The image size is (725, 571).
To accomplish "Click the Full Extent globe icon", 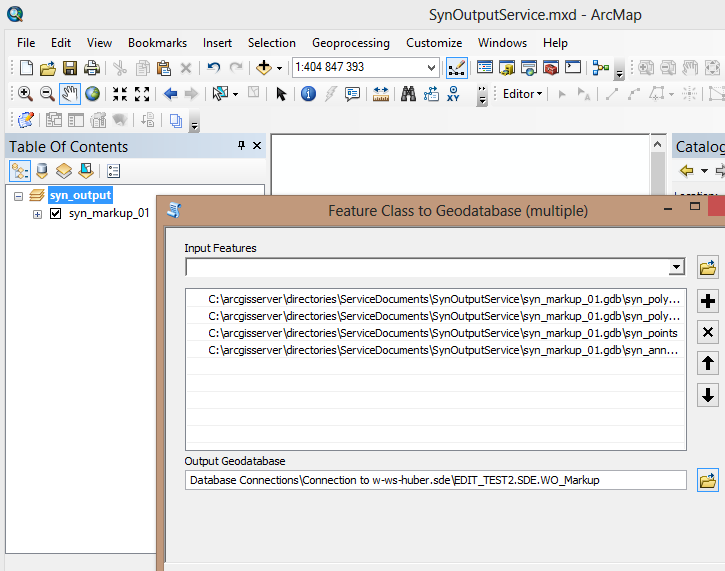I will [92, 94].
